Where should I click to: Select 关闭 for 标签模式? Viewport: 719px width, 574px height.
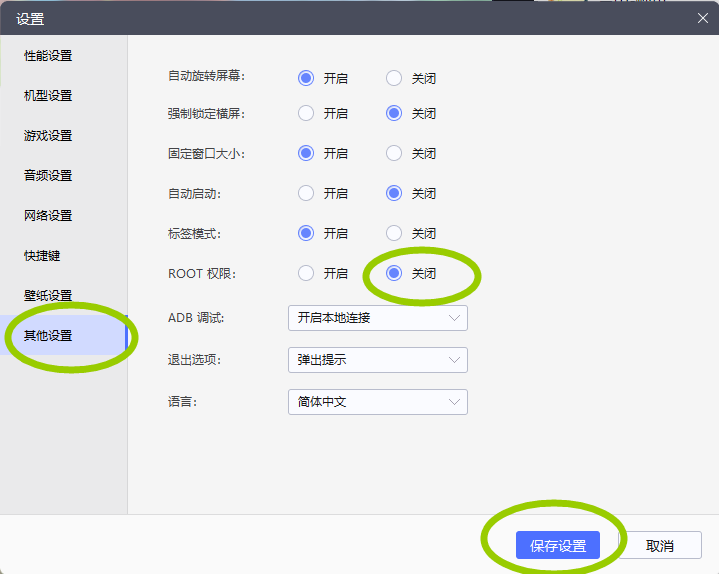pyautogui.click(x=394, y=234)
